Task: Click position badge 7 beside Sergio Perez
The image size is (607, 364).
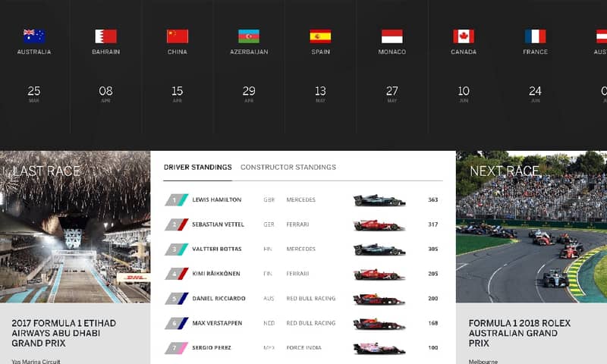Action: pyautogui.click(x=177, y=348)
